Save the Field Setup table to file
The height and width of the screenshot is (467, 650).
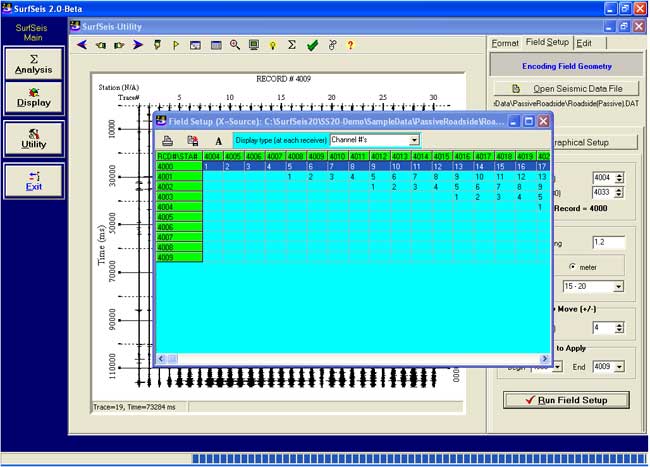point(193,141)
